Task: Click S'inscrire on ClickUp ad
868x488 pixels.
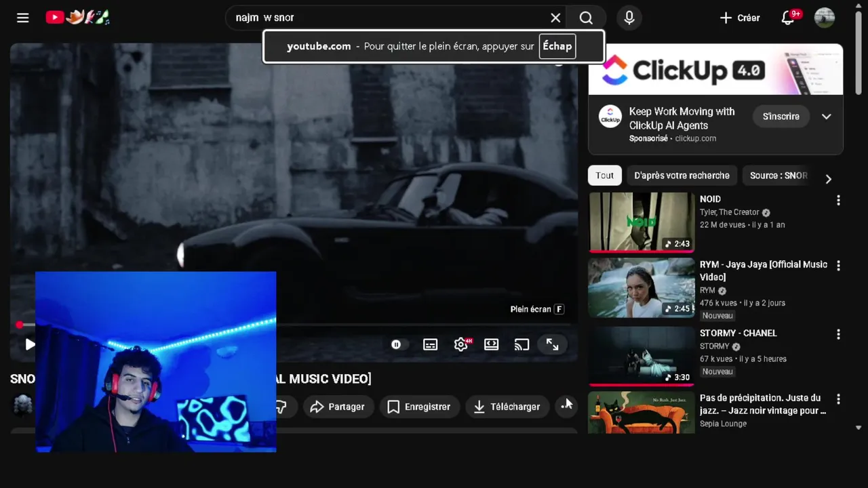Action: coord(781,117)
